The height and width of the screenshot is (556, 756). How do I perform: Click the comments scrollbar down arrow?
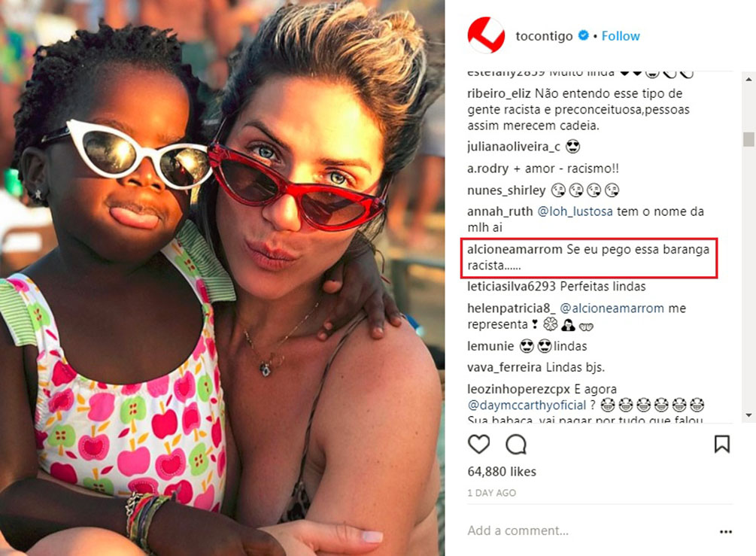pos(748,415)
